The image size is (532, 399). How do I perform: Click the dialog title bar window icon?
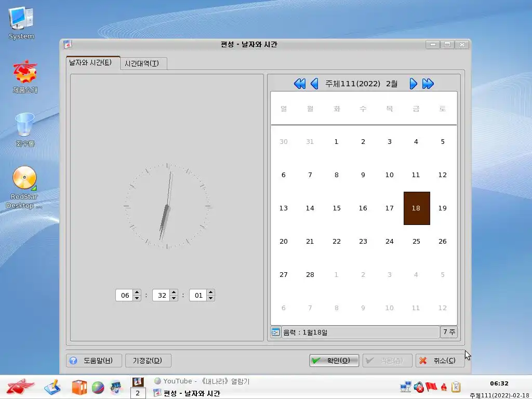68,44
